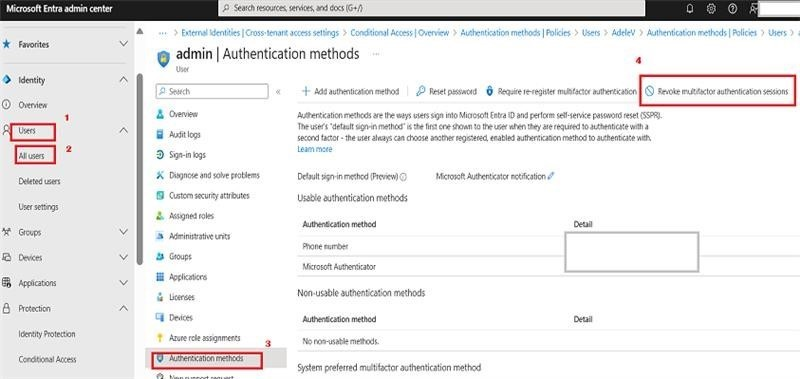Open Users in left navigation
Image resolution: width=800 pixels, height=379 pixels.
coord(27,131)
